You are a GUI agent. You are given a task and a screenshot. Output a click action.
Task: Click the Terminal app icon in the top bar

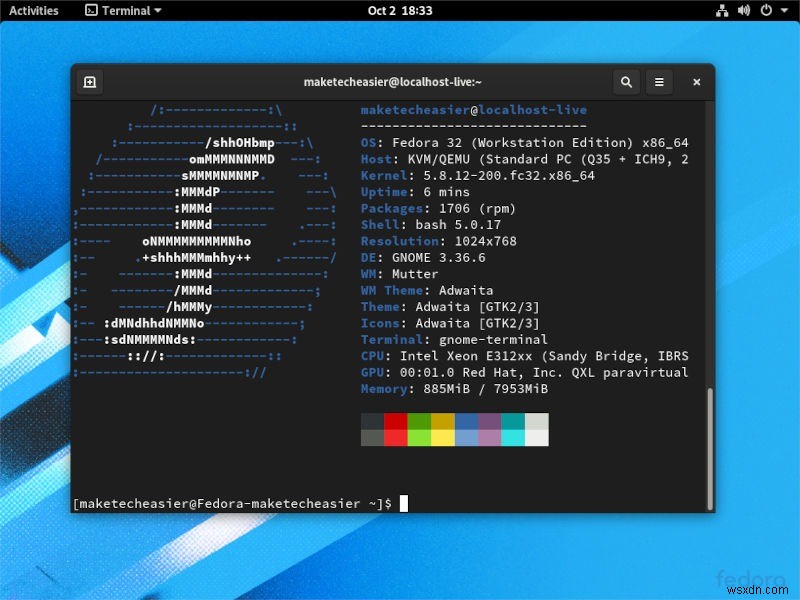click(x=93, y=11)
